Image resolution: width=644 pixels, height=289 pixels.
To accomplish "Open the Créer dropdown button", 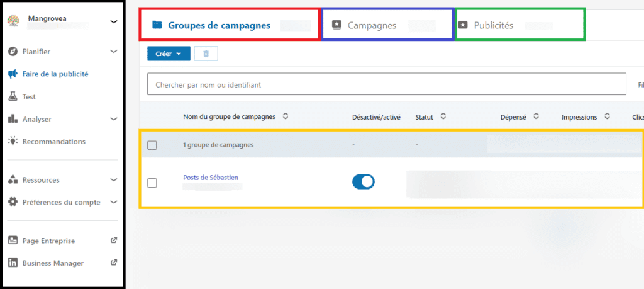I will 169,54.
